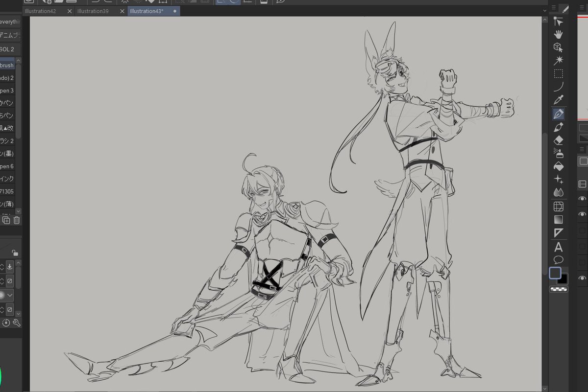
Task: Select the Blend droplets tool
Action: (x=558, y=193)
